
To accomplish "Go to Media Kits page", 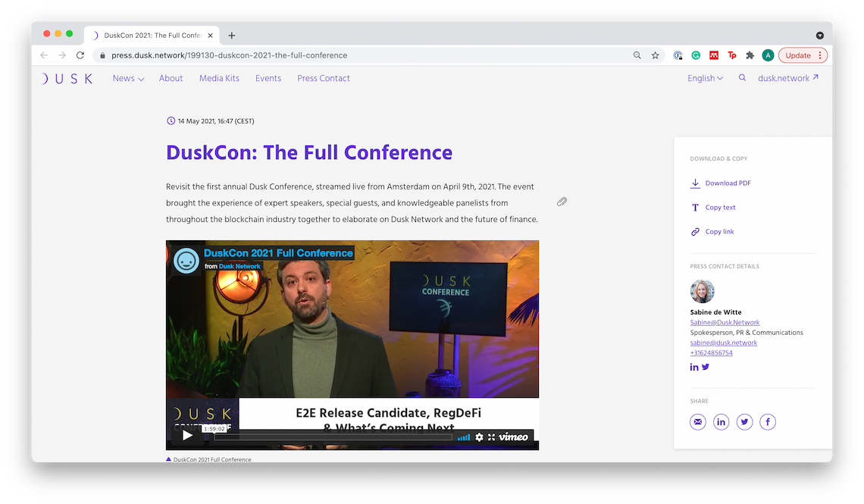I will click(x=219, y=78).
